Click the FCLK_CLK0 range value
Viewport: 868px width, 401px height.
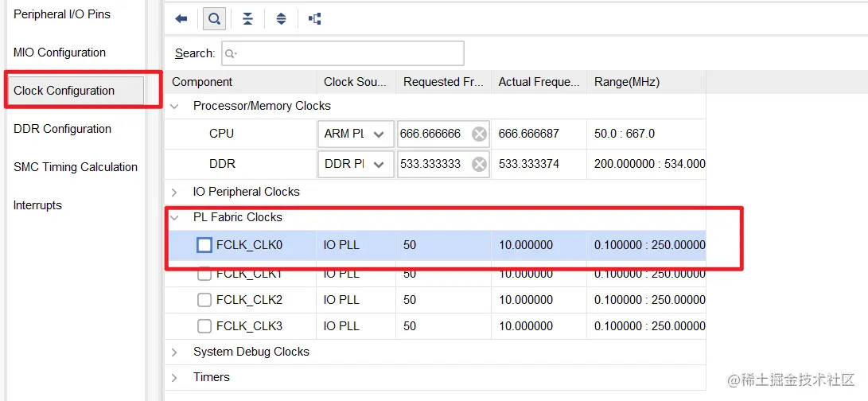click(x=650, y=245)
